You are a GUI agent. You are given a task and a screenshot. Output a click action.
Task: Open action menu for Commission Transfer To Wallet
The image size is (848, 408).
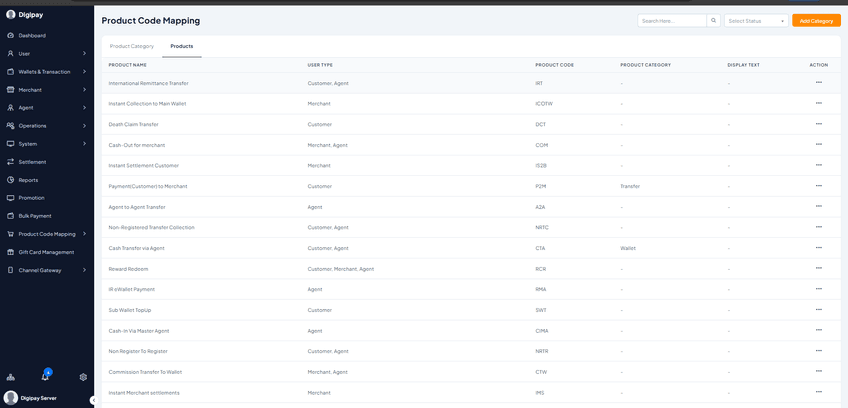click(x=818, y=371)
